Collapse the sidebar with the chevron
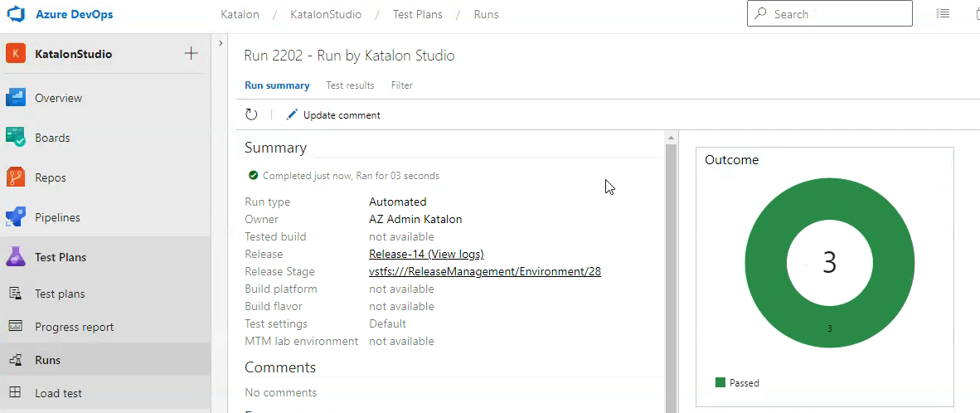Screen dimensions: 980x413 pyautogui.click(x=220, y=43)
